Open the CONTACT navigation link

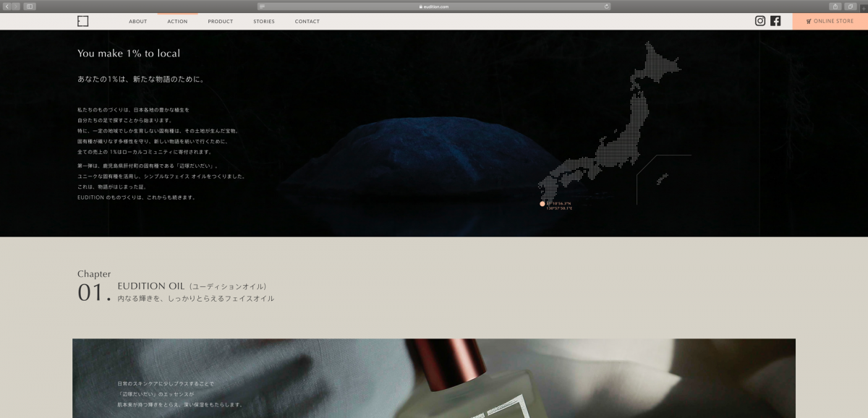pyautogui.click(x=307, y=22)
